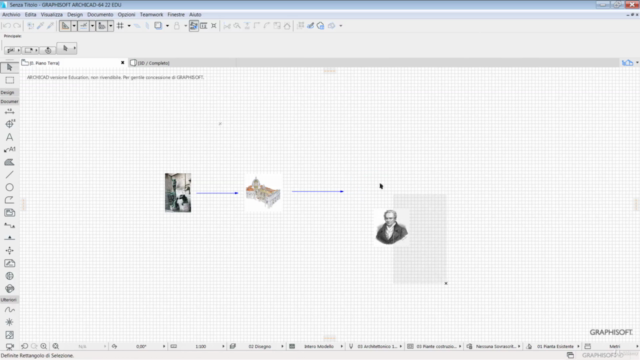Click the Redo icon
Screen dimensions: 640x360
pyautogui.click(x=17, y=26)
